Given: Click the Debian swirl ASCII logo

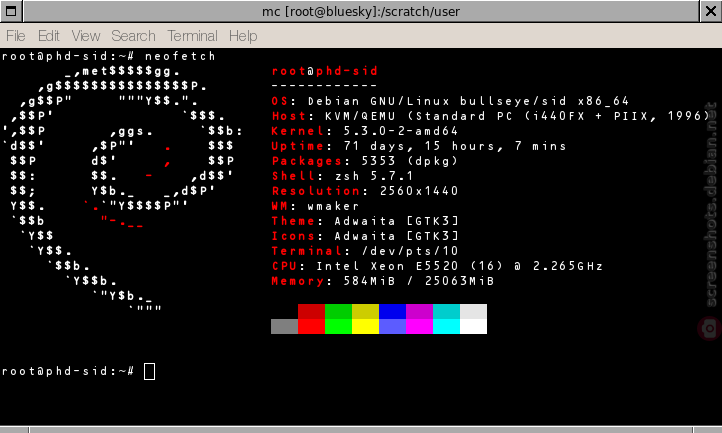Looking at the screenshot, I should [x=122, y=190].
